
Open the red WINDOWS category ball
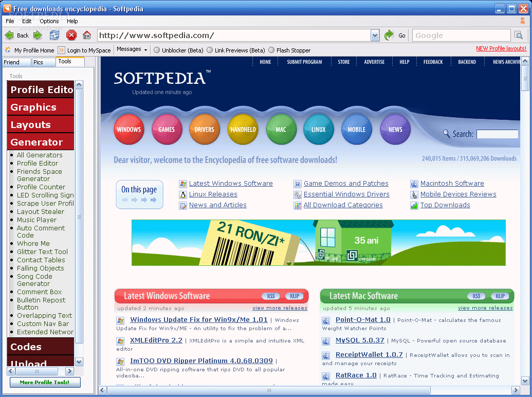(129, 129)
